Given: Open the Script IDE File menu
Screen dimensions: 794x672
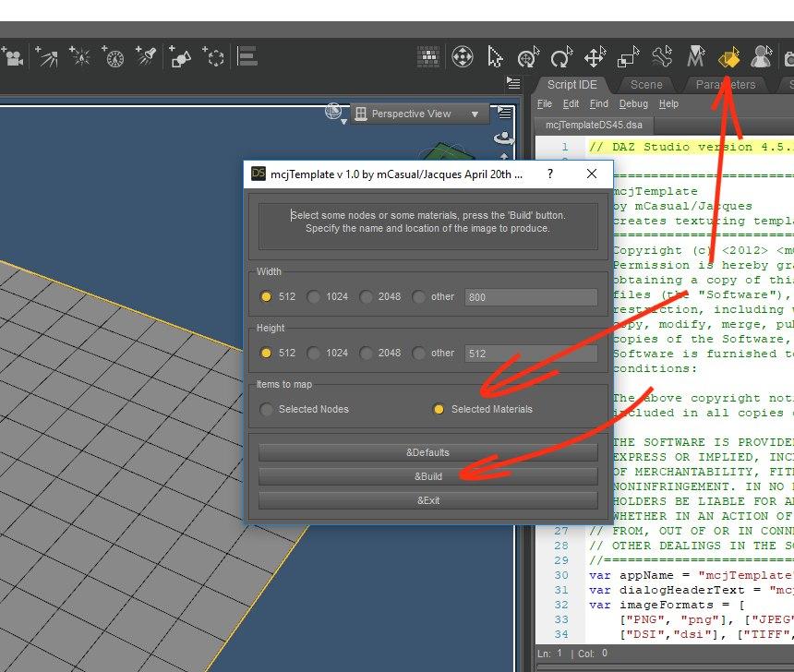Looking at the screenshot, I should 545,103.
